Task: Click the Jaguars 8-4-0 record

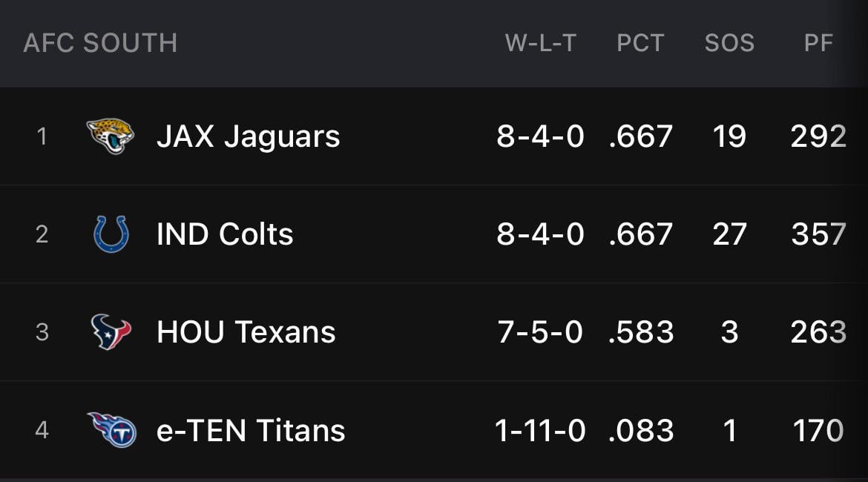Action: (x=541, y=136)
